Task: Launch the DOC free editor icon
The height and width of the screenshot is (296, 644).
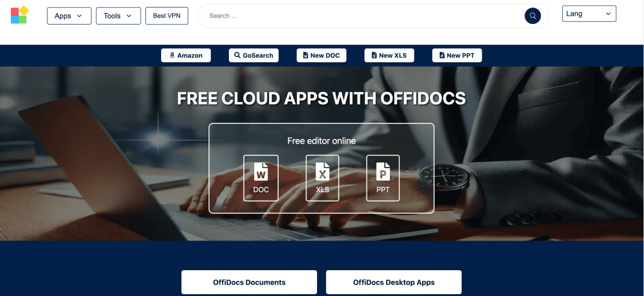Action: pos(261,178)
